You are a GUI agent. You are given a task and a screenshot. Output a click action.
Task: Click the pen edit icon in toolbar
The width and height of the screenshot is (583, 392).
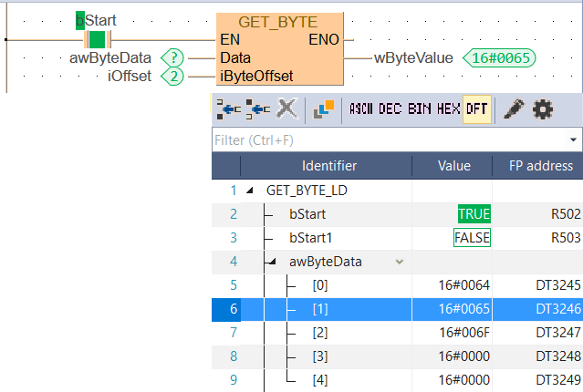click(x=514, y=109)
